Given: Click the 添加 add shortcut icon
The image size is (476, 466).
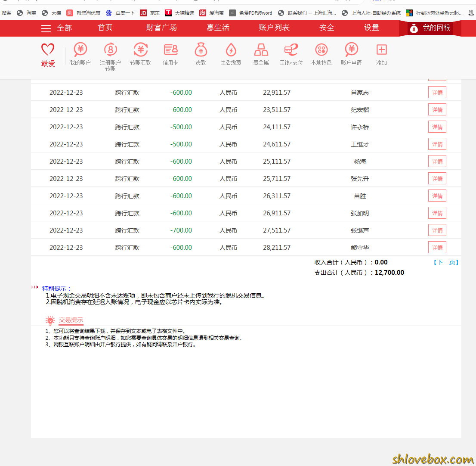Looking at the screenshot, I should pos(382,50).
